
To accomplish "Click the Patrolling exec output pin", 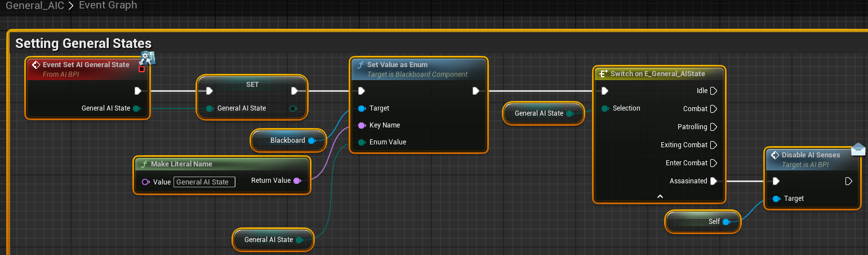I will [714, 127].
